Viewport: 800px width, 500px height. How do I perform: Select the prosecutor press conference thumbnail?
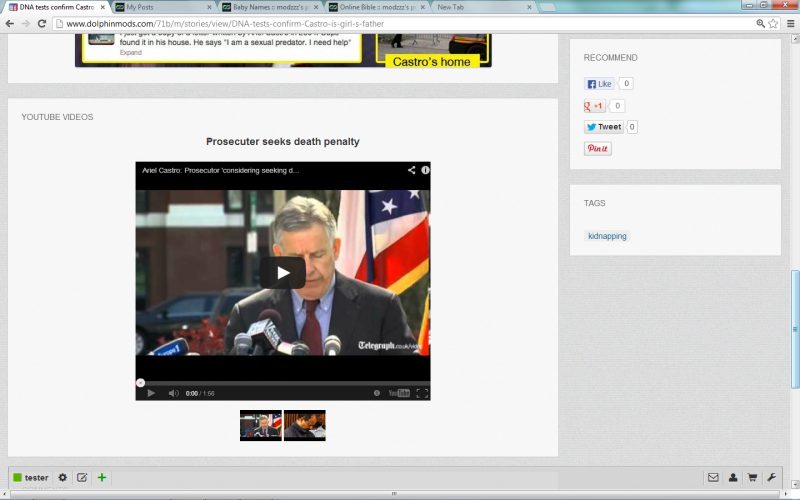261,426
